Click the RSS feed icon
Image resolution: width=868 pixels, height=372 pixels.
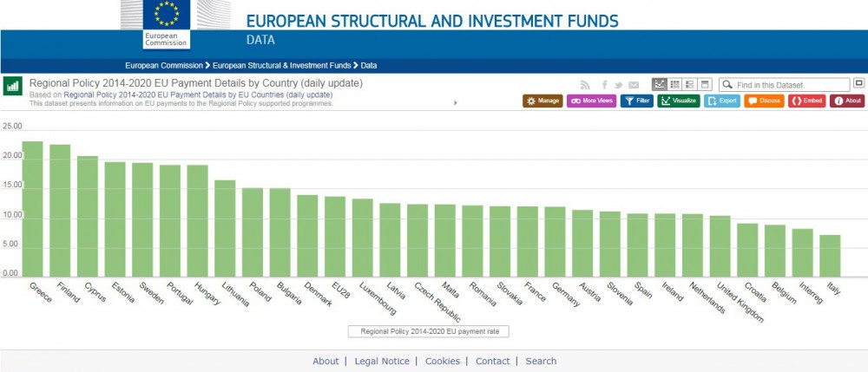pyautogui.click(x=586, y=85)
